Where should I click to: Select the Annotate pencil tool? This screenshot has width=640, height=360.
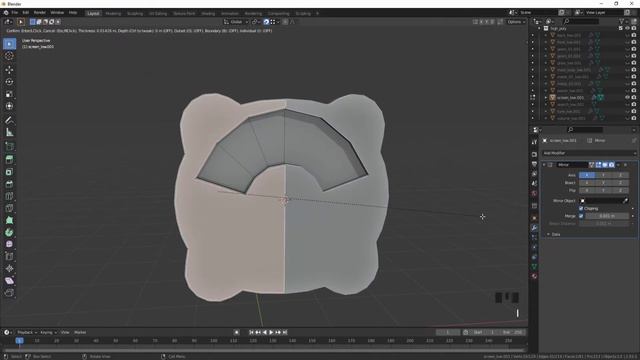pos(9,120)
